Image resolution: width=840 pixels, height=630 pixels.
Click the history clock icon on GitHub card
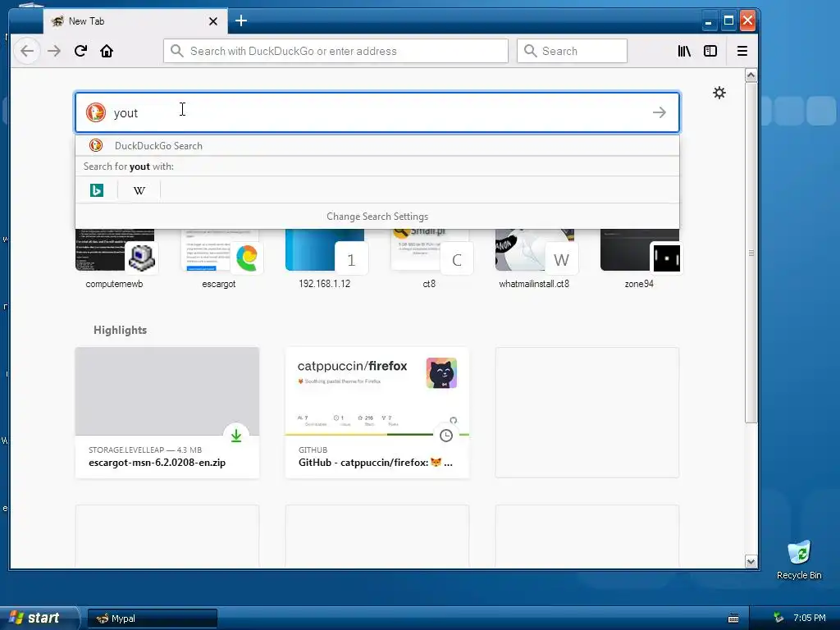pyautogui.click(x=445, y=436)
